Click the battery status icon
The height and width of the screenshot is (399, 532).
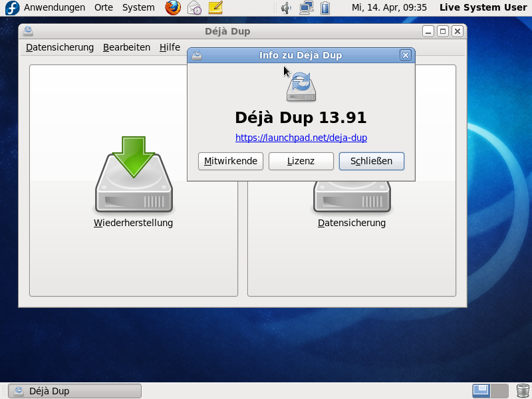click(325, 8)
